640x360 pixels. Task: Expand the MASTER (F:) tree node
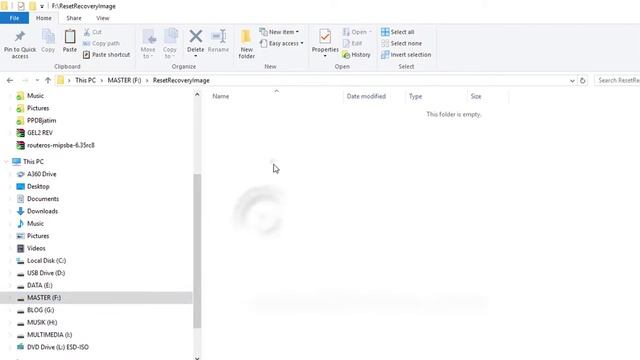10,298
